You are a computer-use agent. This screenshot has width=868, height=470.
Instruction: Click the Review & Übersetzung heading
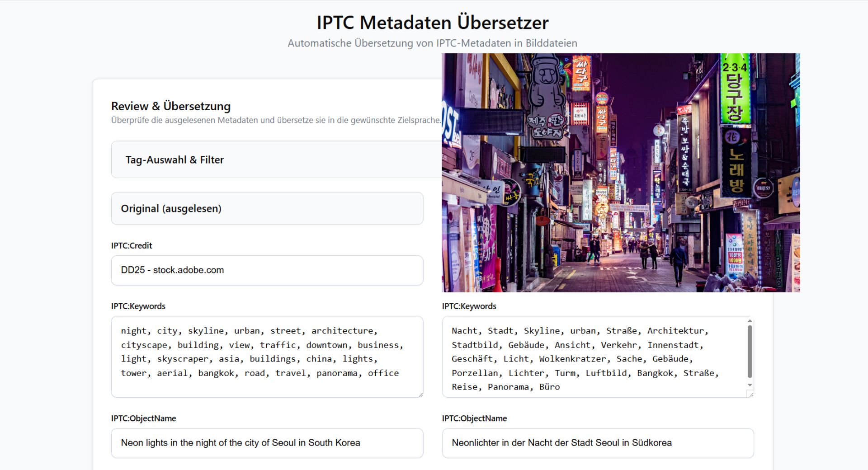(x=171, y=106)
